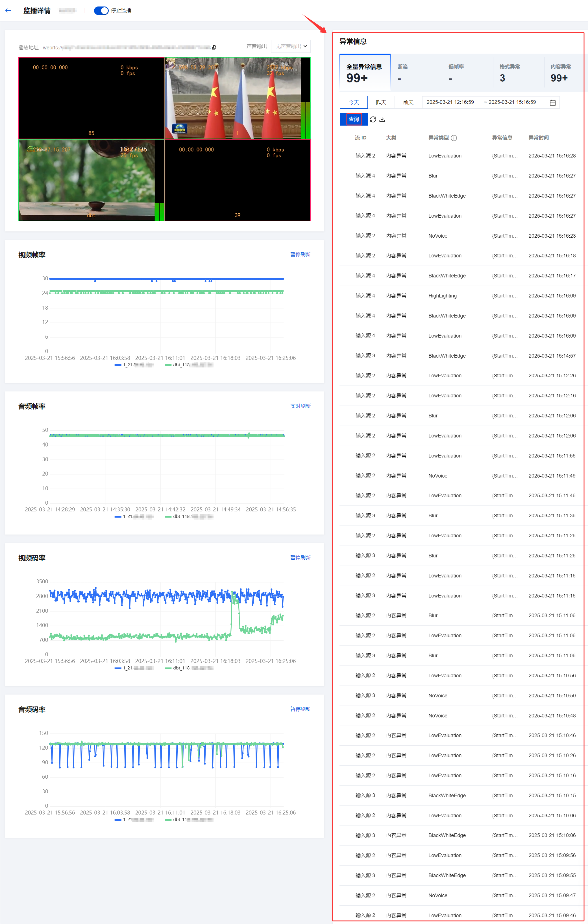Viewport: 588px width, 924px height.
Task: Go back using the left arrow icon
Action: pos(8,10)
